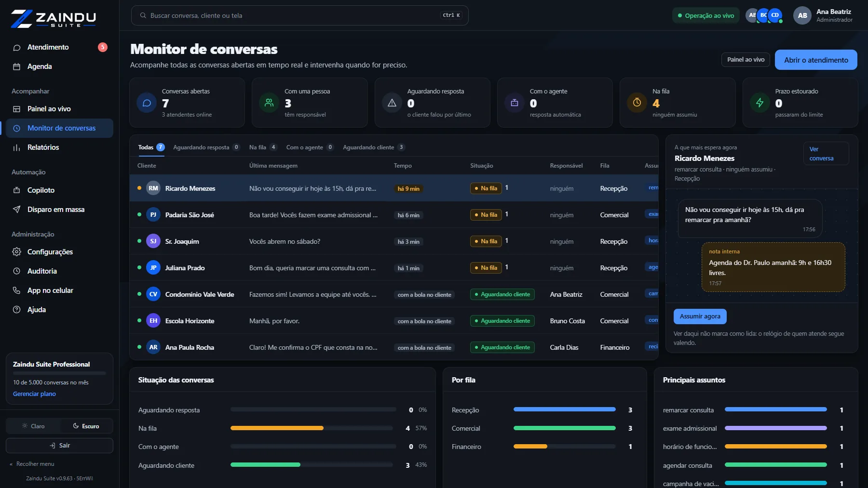Open Disparo em massa
868x488 pixels.
[59, 210]
